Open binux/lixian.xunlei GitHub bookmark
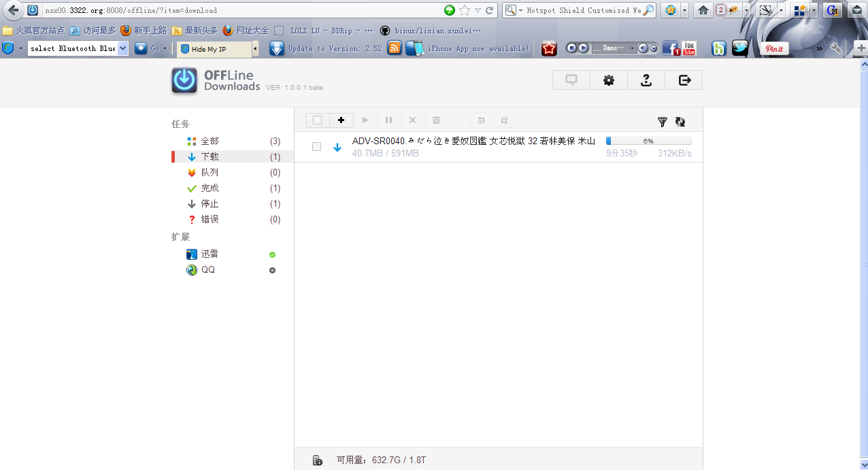This screenshot has height=470, width=868. click(430, 31)
